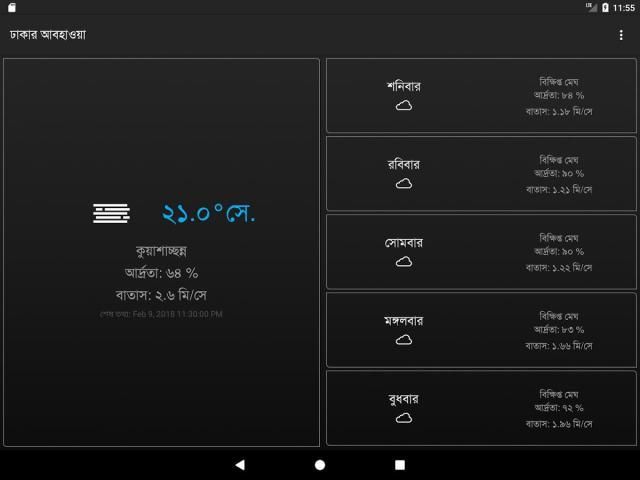The image size is (640, 480).
Task: Tap the last updated Feb 9, 2018 timestamp
Action: point(160,314)
